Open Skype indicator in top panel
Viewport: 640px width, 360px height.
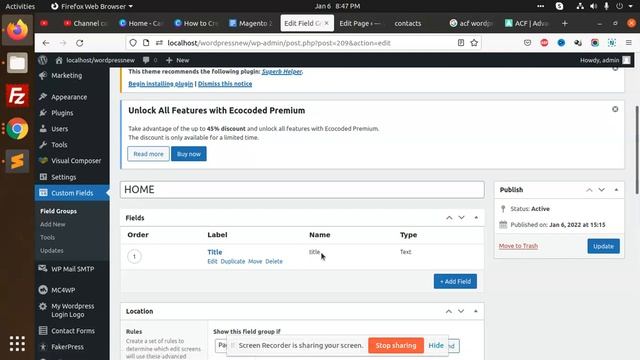[x=560, y=6]
